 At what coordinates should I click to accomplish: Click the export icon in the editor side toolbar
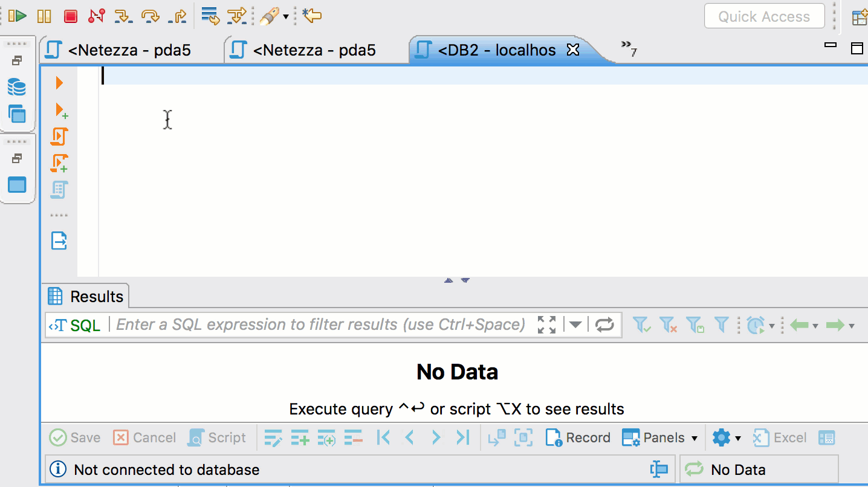coord(59,240)
